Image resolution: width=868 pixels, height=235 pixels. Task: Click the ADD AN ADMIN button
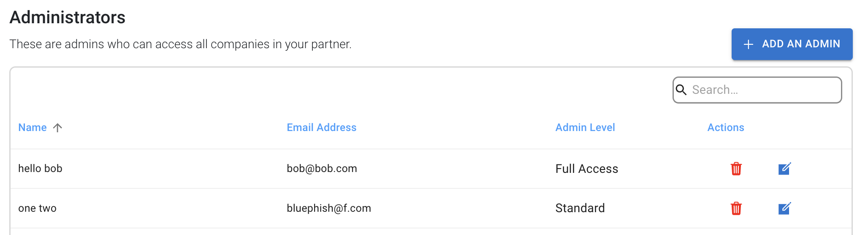(x=792, y=44)
